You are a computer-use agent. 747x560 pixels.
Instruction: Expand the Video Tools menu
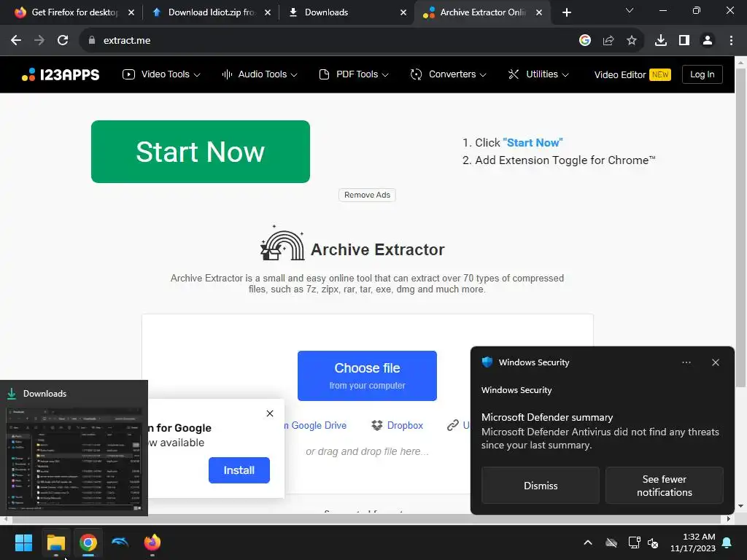tap(161, 74)
